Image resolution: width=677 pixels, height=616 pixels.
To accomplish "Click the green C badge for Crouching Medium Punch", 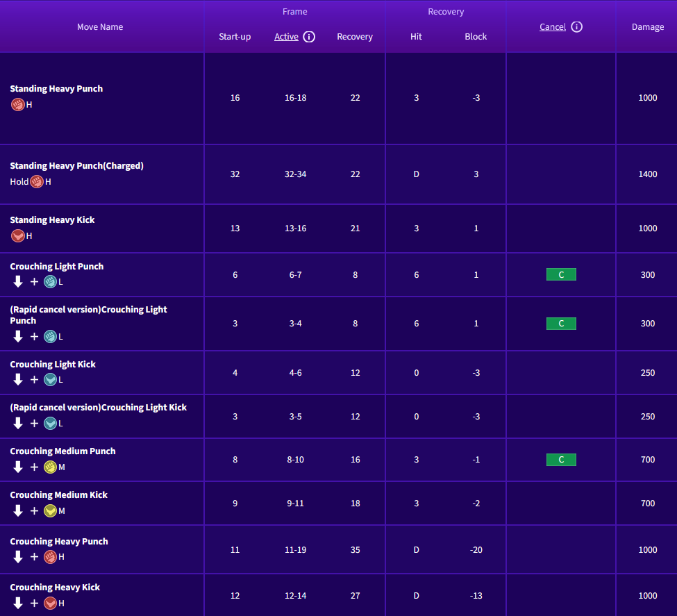I will [561, 460].
